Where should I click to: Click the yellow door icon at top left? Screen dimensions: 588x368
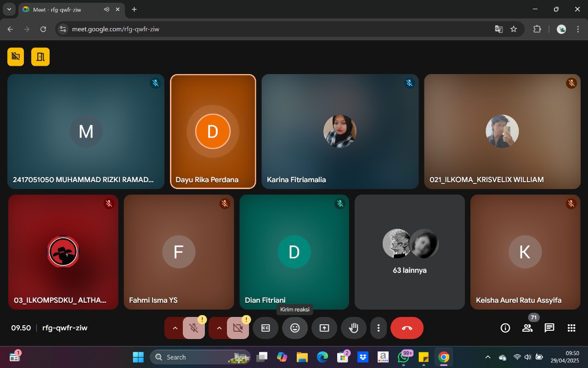coord(40,57)
